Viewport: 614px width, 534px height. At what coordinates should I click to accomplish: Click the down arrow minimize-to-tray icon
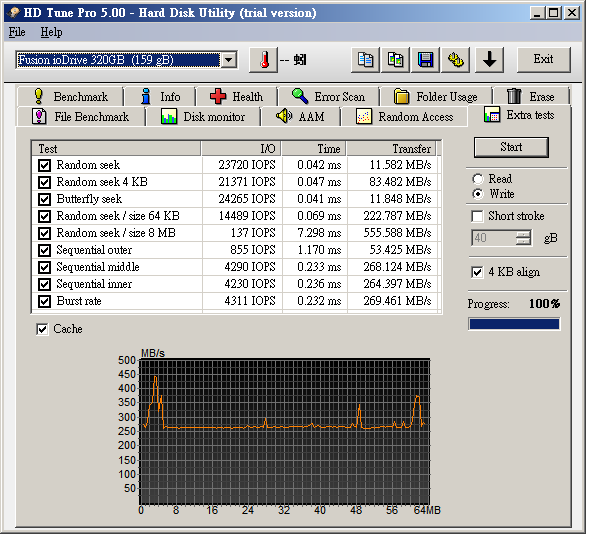coord(489,60)
